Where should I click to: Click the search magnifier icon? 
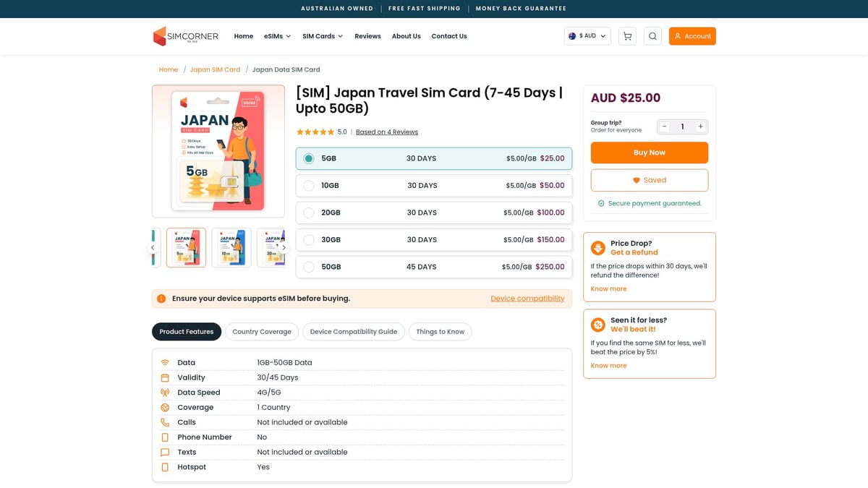(652, 36)
